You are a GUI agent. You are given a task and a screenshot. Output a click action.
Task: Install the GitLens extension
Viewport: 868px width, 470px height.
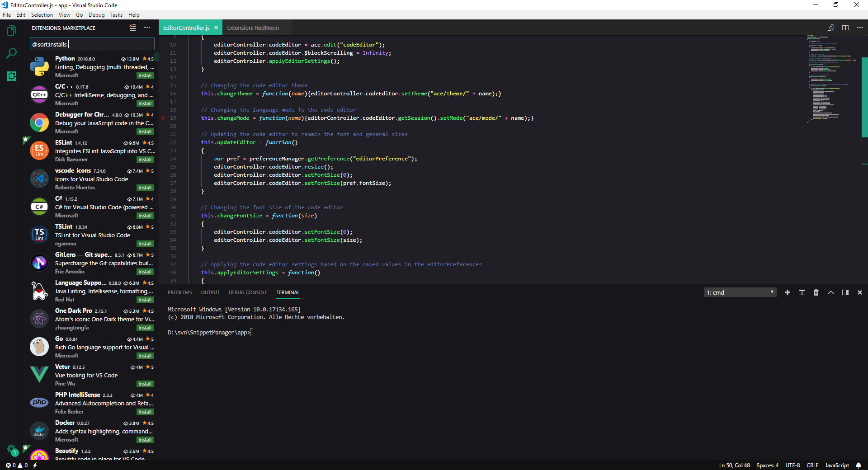pos(145,272)
